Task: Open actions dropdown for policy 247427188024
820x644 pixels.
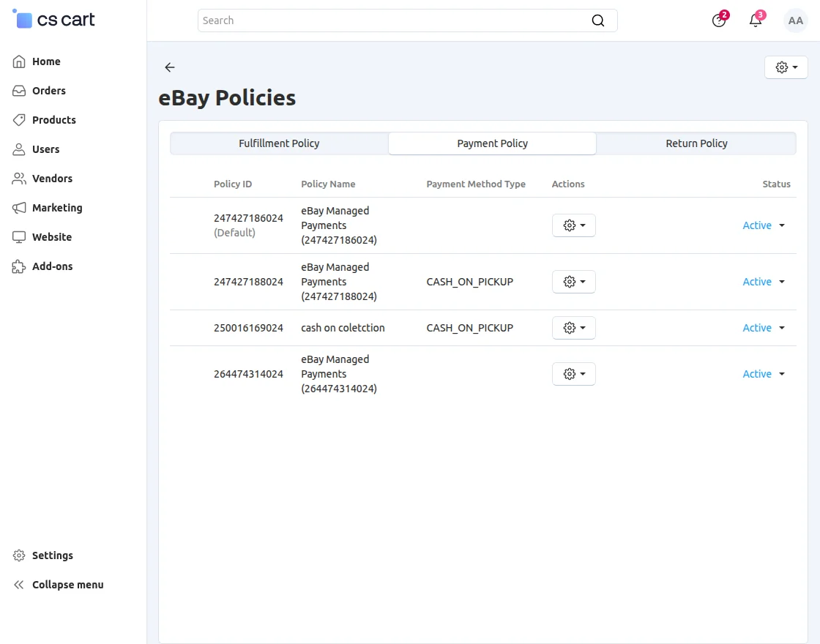Action: [574, 282]
